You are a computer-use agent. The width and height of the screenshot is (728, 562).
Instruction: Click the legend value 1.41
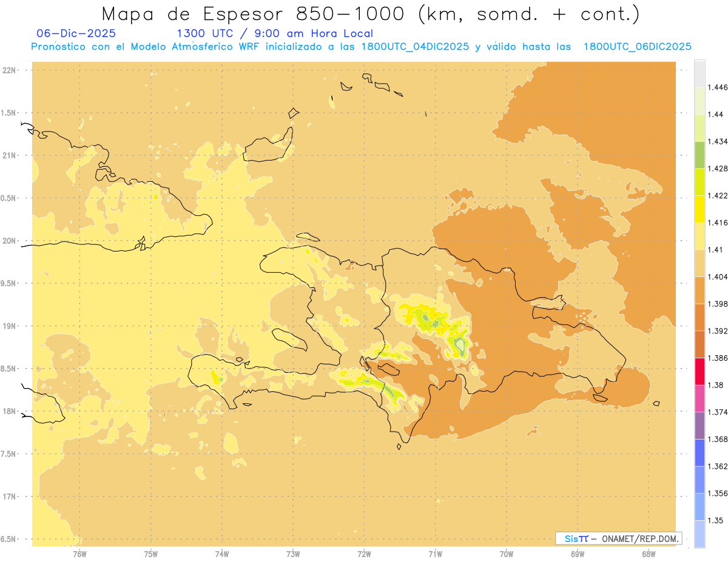(x=716, y=250)
